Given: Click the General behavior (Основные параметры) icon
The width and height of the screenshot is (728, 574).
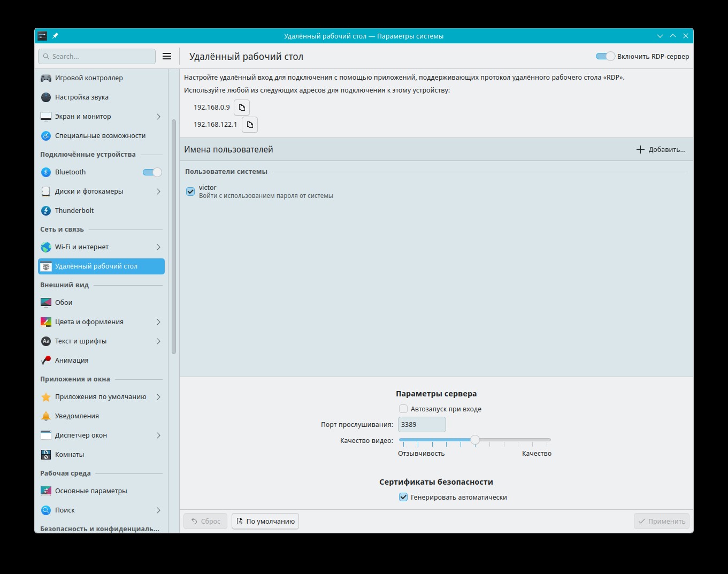Looking at the screenshot, I should pos(46,491).
